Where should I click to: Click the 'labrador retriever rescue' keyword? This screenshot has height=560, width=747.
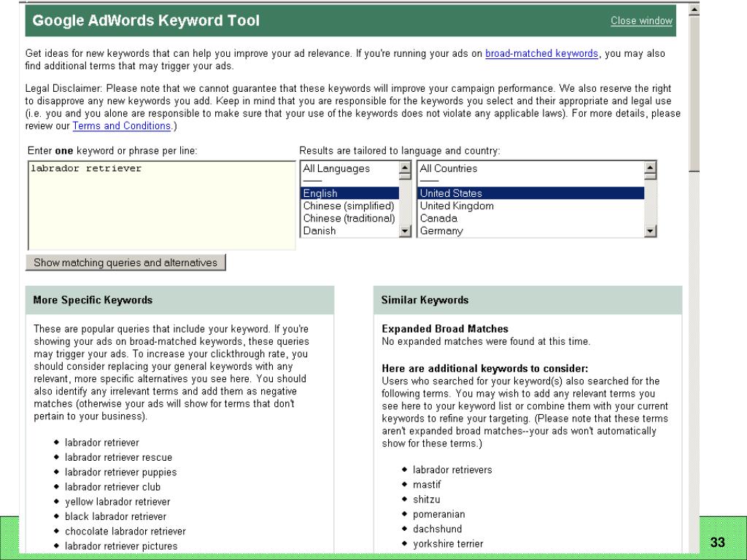coord(118,457)
